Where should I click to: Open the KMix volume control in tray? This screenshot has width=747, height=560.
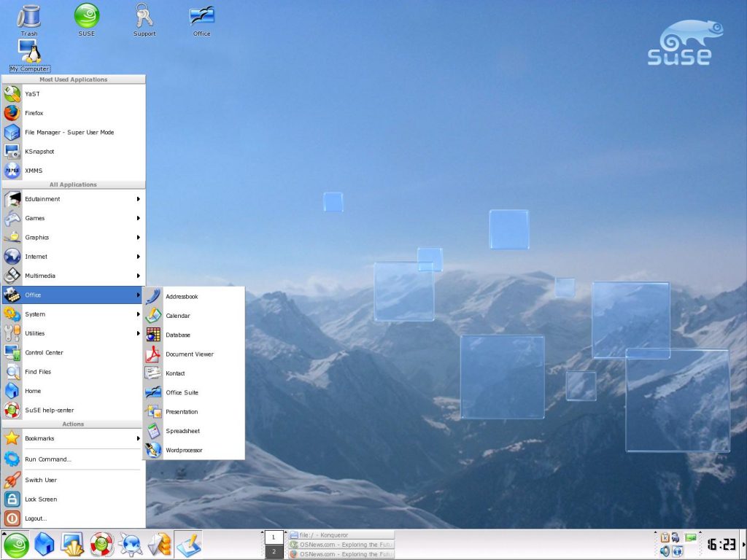click(665, 551)
